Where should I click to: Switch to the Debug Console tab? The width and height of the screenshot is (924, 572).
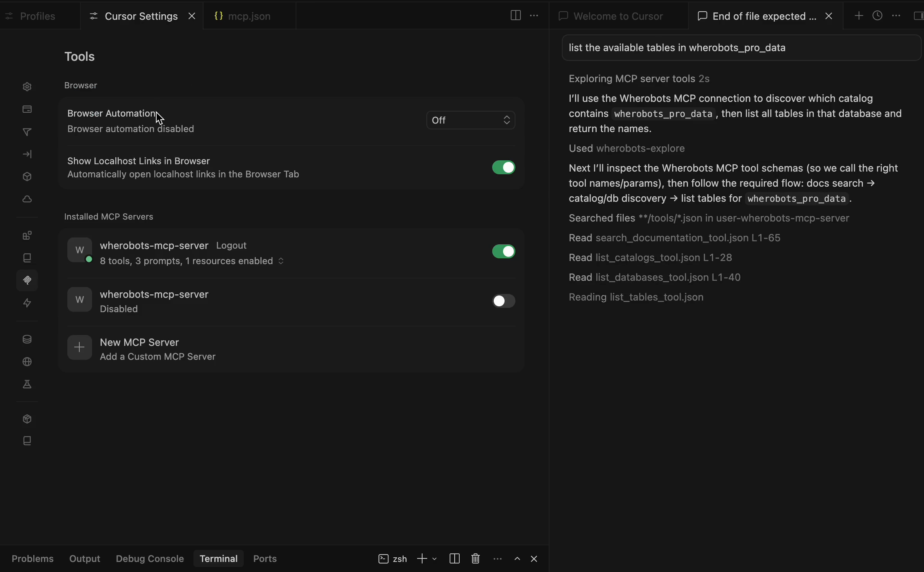(150, 558)
